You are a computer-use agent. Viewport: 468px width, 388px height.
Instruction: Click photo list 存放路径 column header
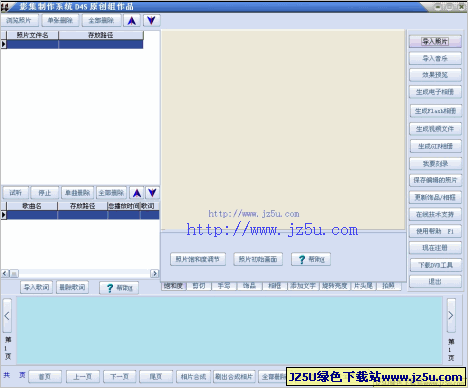(x=101, y=35)
